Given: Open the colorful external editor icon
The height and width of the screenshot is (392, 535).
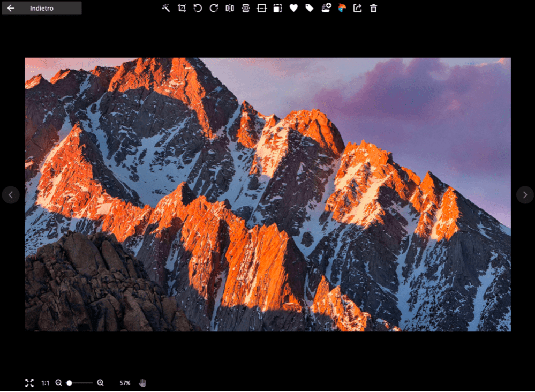Looking at the screenshot, I should click(x=342, y=8).
